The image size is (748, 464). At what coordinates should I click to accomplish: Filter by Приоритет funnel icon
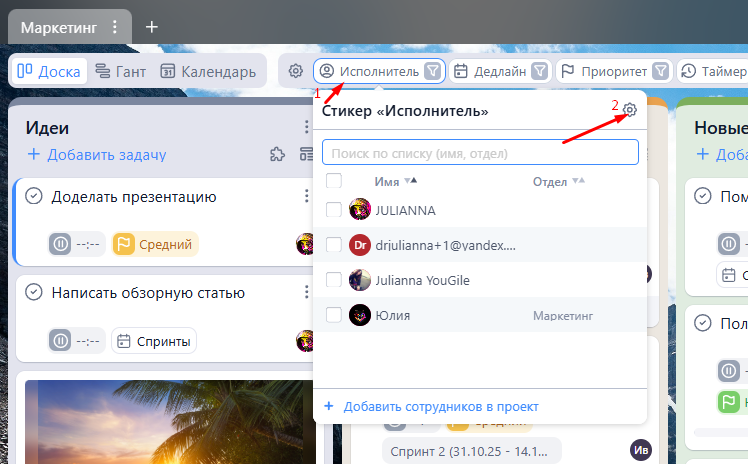point(661,71)
